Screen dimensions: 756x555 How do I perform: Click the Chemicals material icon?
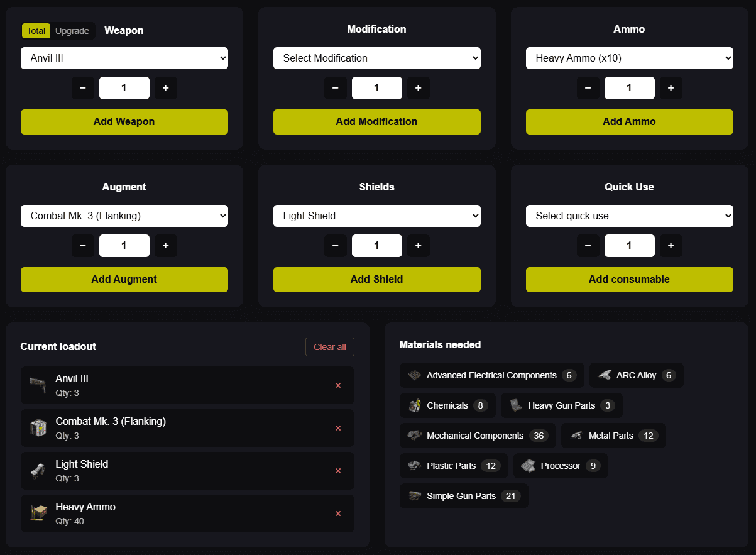click(x=415, y=405)
